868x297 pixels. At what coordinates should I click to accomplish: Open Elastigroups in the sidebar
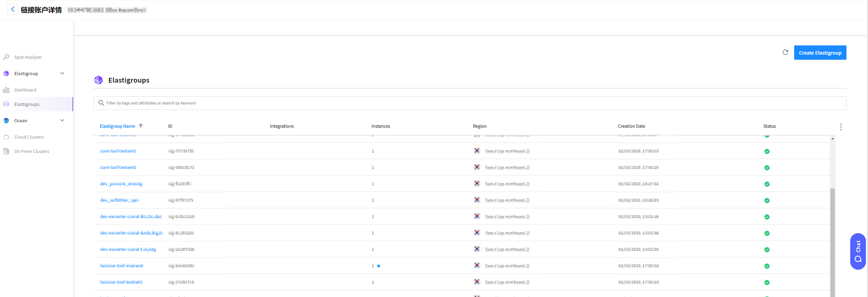pyautogui.click(x=27, y=104)
